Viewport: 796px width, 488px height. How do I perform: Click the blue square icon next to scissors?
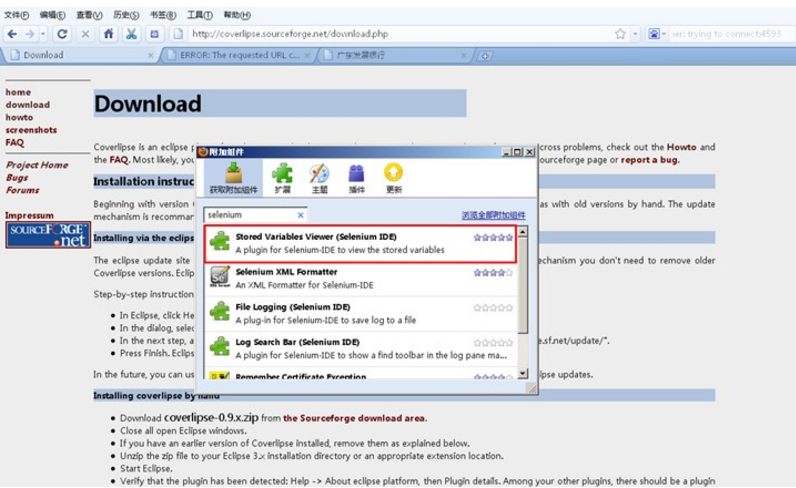pyautogui.click(x=154, y=34)
